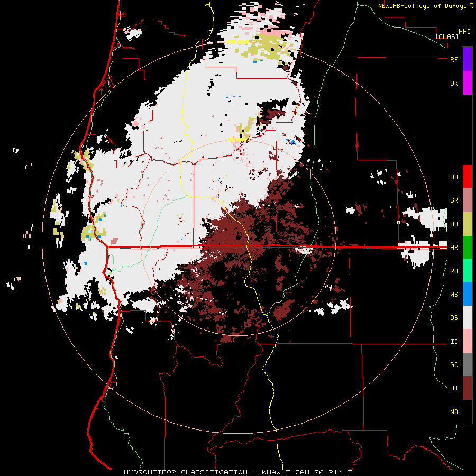Click the 50 NM range ring label

(x=237, y=140)
